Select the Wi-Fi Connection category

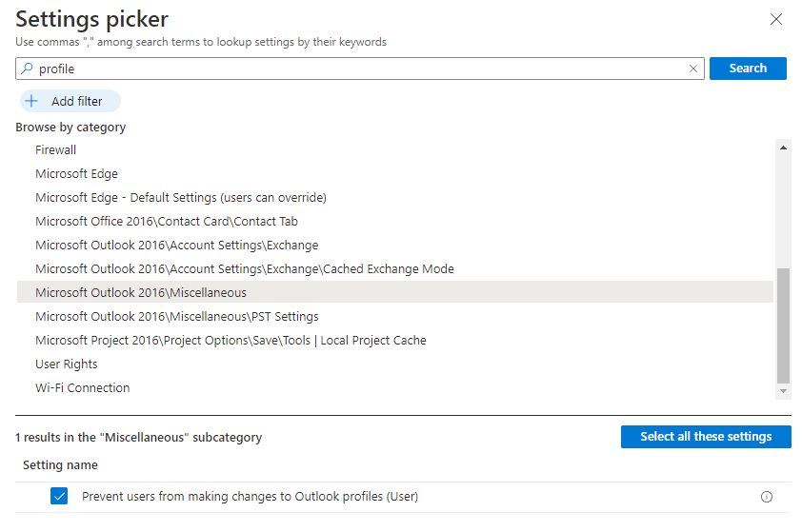[x=82, y=388]
